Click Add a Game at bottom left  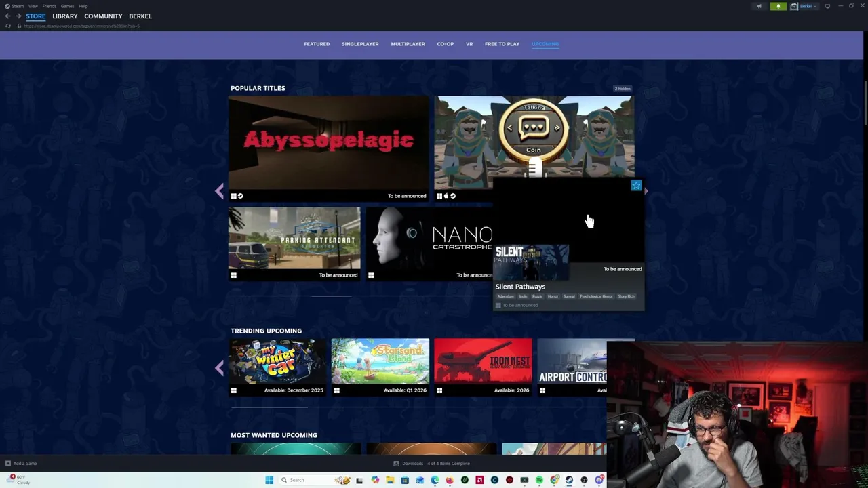click(x=21, y=464)
